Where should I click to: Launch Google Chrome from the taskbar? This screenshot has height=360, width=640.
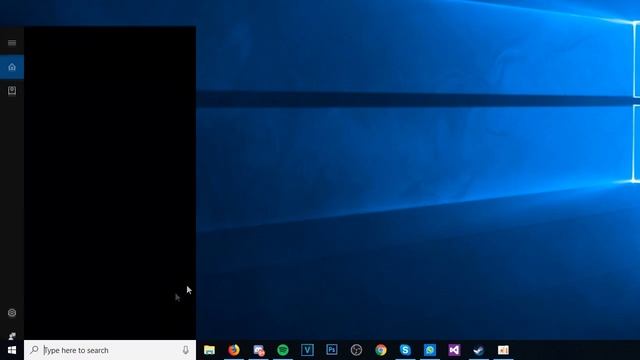tap(381, 350)
